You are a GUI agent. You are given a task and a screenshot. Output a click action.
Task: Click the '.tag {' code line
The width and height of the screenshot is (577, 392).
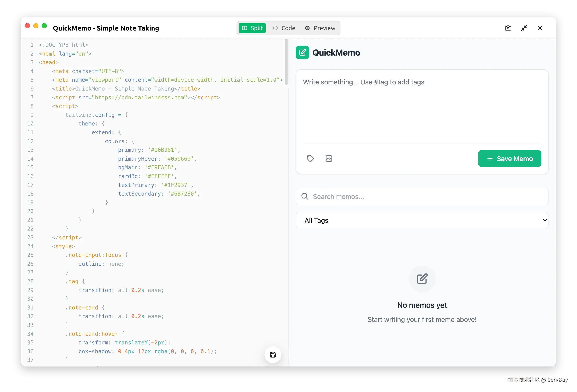(x=75, y=281)
